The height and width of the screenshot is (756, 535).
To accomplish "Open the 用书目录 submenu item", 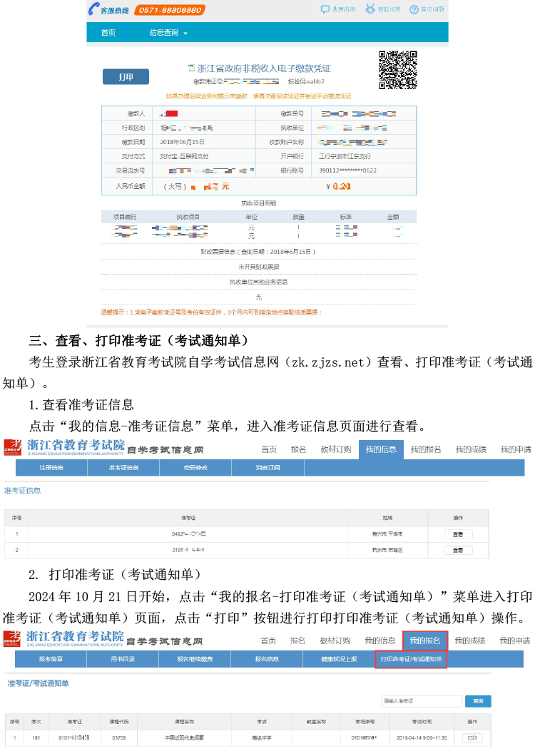I will 123,659.
